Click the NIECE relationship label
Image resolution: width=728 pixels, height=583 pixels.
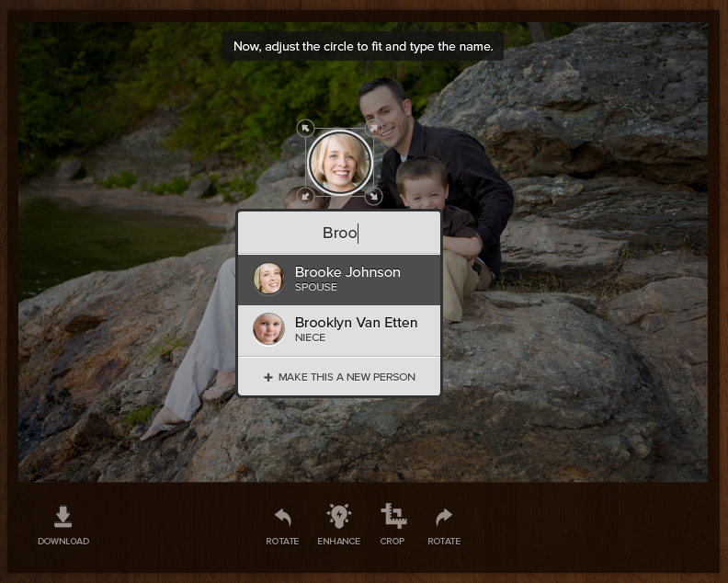tap(310, 337)
